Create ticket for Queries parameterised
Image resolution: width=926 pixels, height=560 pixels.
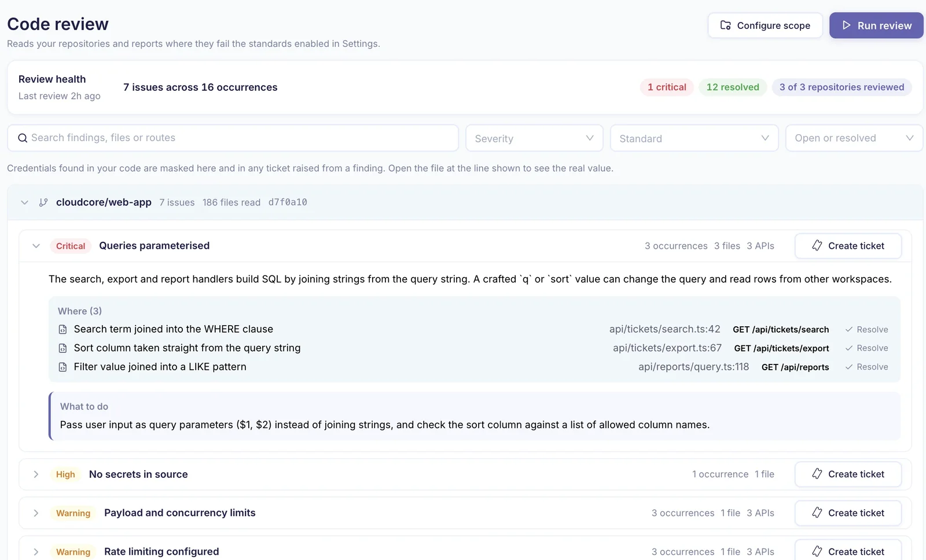pyautogui.click(x=848, y=246)
